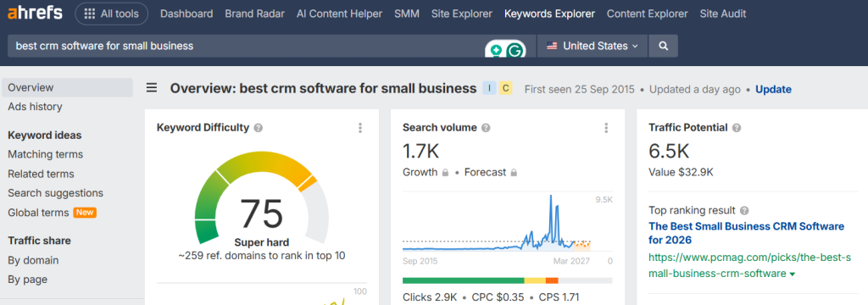Click the 6.5K traffic potential value
Image resolution: width=868 pixels, height=305 pixels.
coord(669,151)
